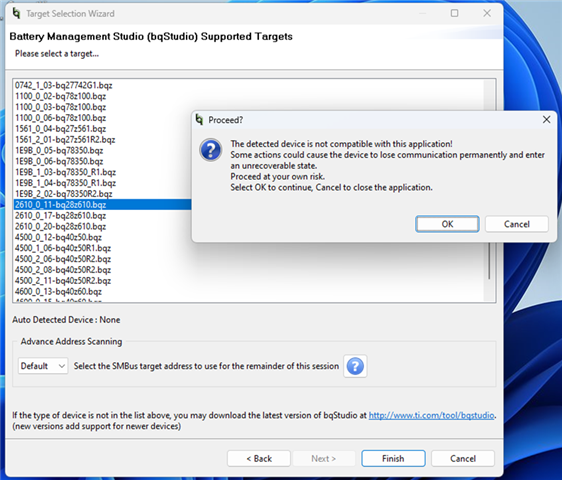Select 0742_1_03-bq27742G1.bqz target

[63, 85]
